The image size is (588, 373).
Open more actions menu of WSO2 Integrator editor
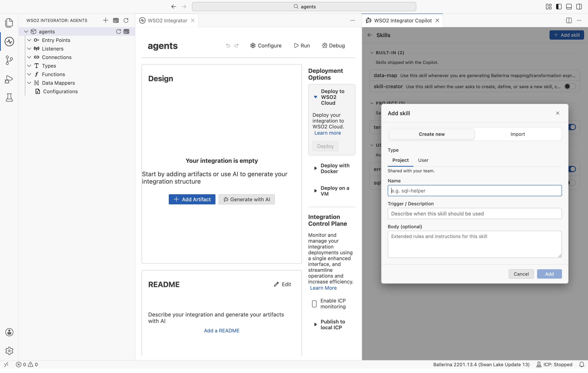coord(353,20)
